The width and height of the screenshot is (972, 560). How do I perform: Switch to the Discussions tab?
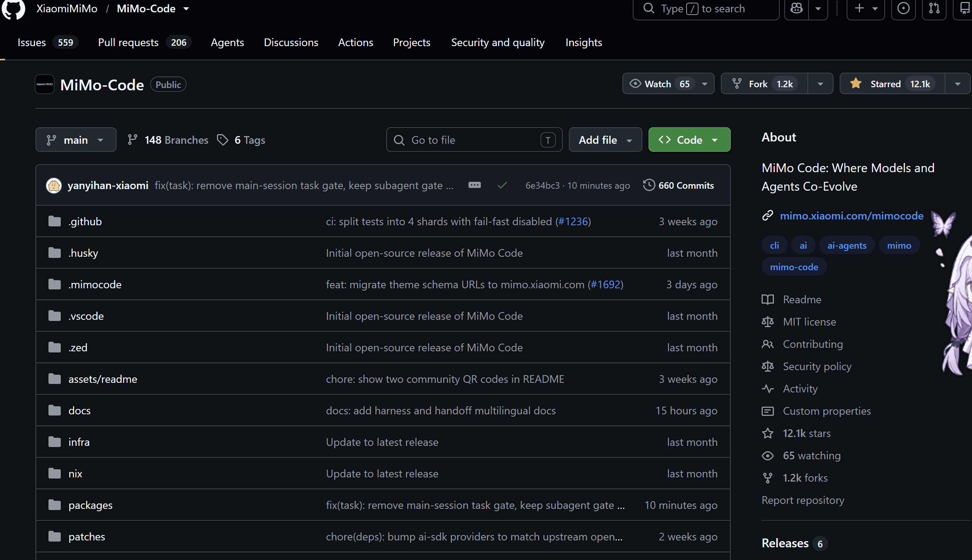click(291, 42)
